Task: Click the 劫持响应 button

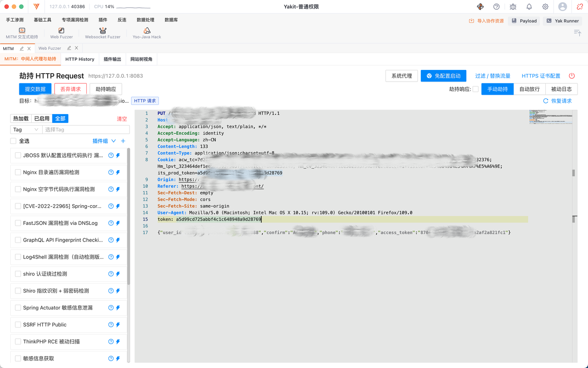Action: [106, 89]
